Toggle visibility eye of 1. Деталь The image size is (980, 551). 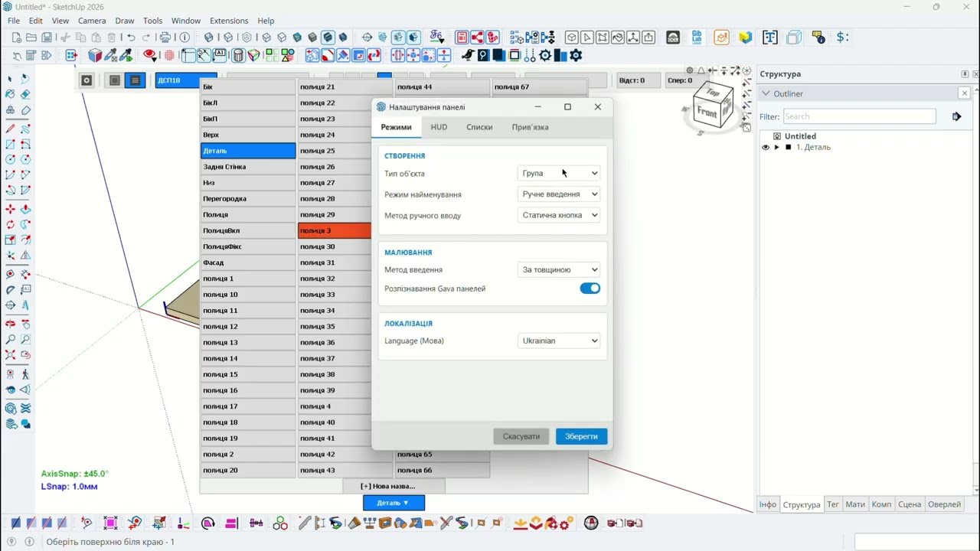point(766,147)
